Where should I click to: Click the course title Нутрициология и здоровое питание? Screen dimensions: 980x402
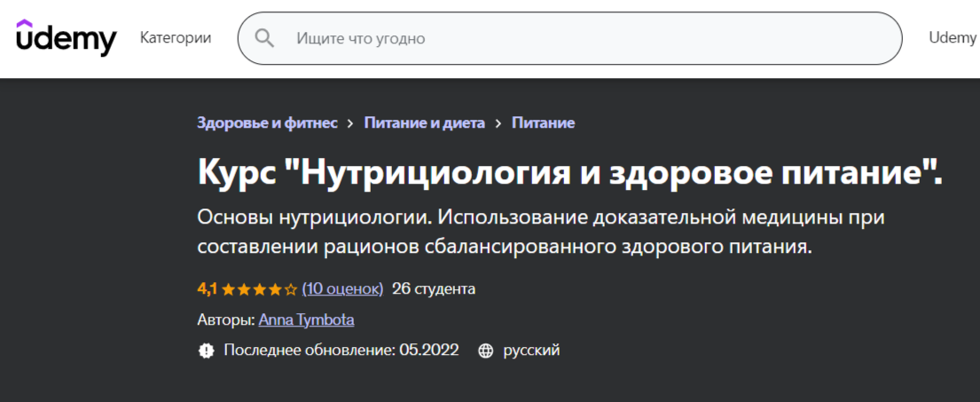click(x=569, y=172)
